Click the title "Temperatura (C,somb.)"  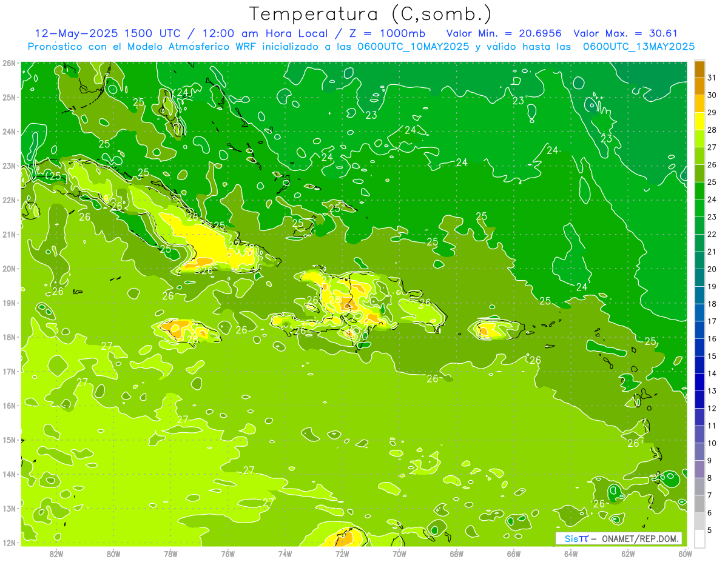click(x=371, y=14)
